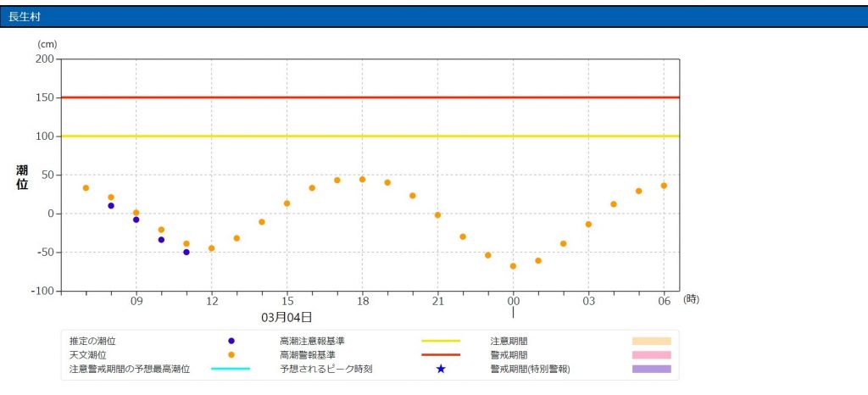868x395 pixels.
Task: Click the yellow line legend sample for 高潮注意報基準
Action: 441,341
